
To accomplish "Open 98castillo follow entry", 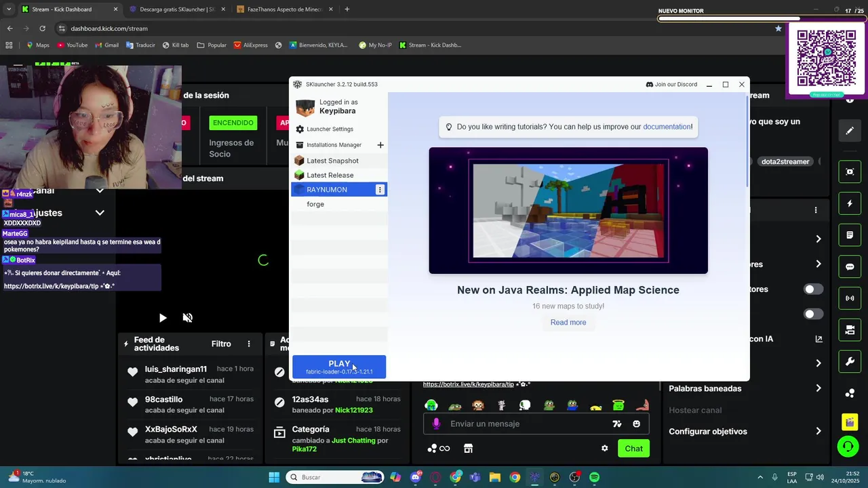I will click(x=190, y=405).
